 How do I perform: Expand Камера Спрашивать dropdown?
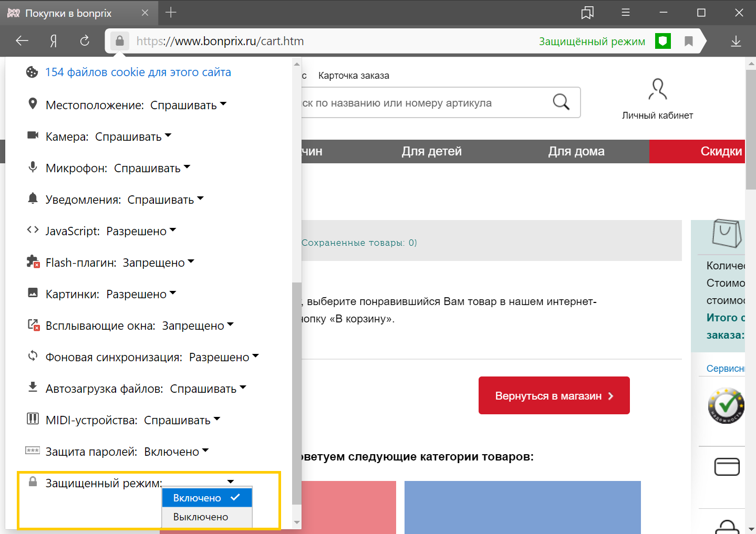[x=133, y=137]
